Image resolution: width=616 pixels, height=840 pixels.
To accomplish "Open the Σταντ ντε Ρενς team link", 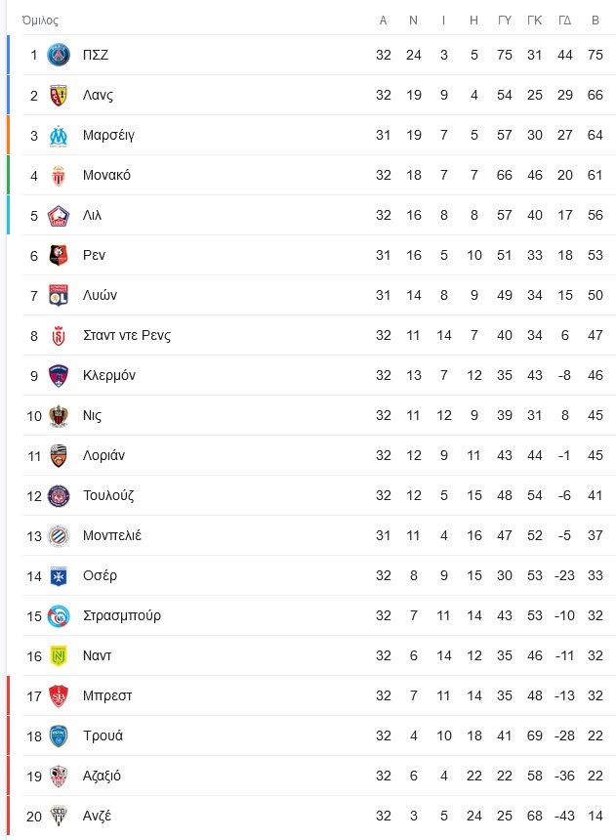I will pyautogui.click(x=127, y=336).
